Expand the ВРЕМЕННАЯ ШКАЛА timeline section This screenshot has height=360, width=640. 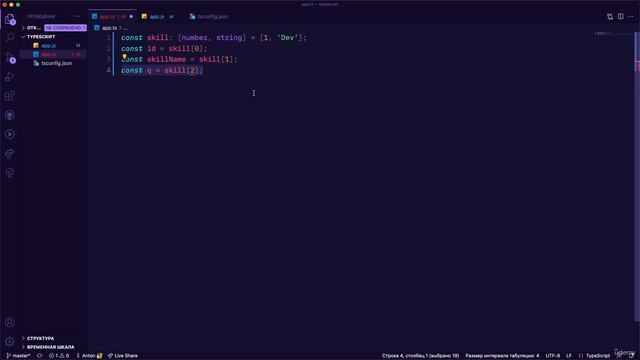point(50,347)
